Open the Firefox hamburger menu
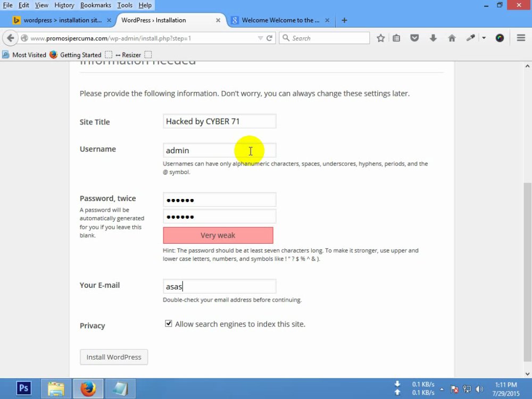This screenshot has height=399, width=532. click(x=521, y=38)
